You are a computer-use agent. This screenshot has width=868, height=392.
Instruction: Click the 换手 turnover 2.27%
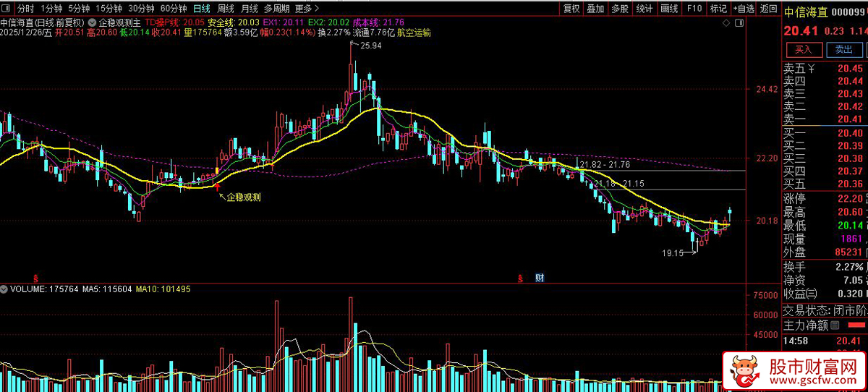pyautogui.click(x=848, y=266)
